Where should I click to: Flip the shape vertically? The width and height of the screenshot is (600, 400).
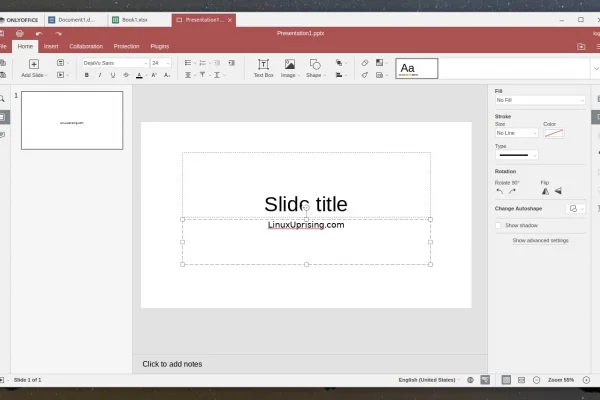pos(558,191)
